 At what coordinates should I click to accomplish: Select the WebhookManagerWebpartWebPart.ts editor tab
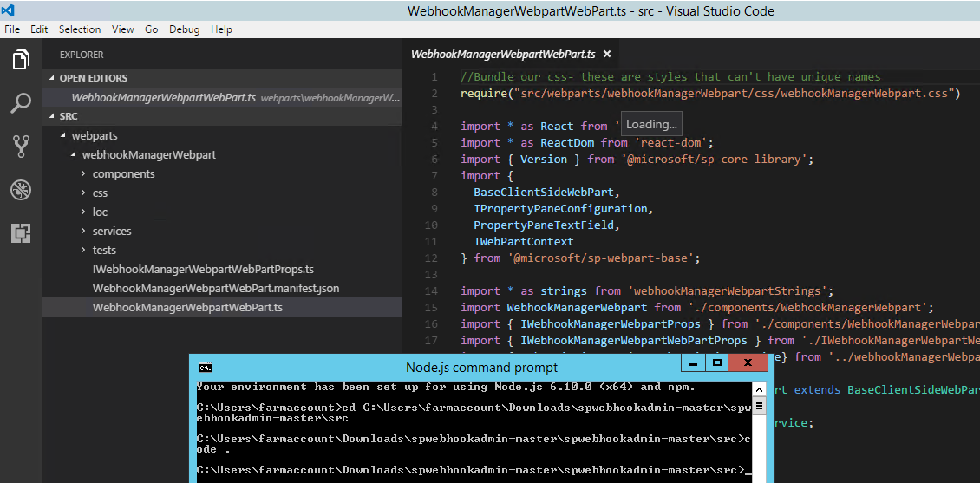(503, 55)
